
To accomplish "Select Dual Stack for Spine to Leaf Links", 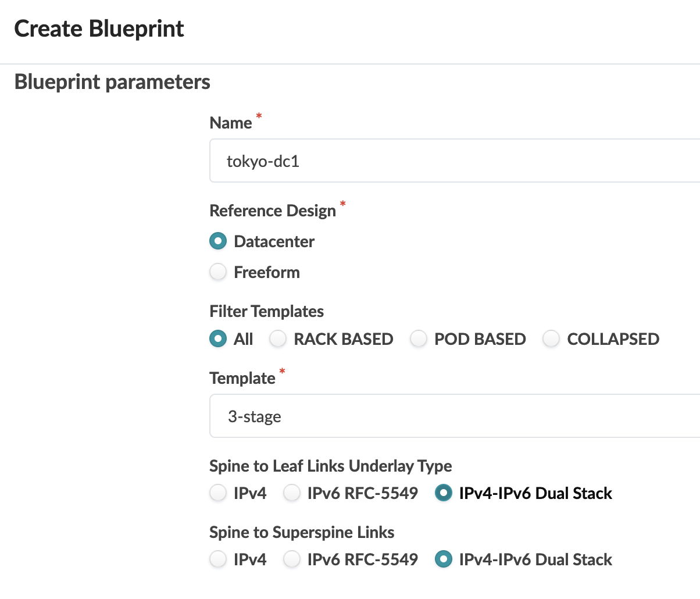I will coord(444,493).
